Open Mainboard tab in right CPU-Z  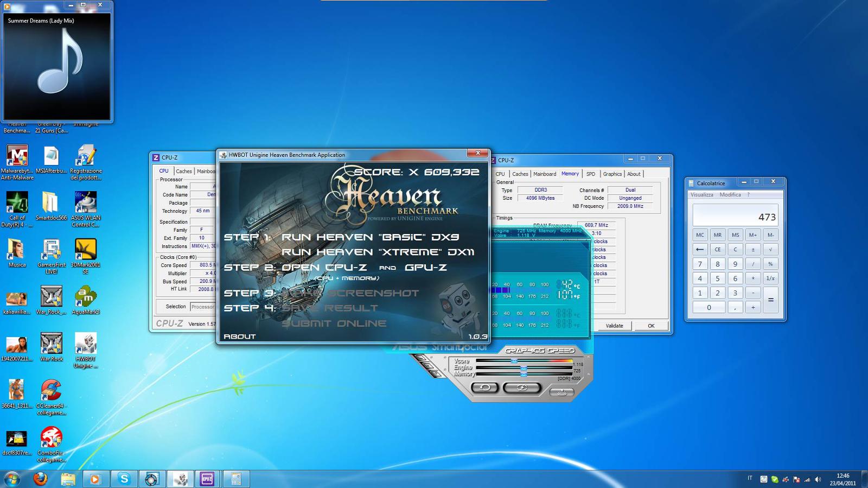(545, 174)
